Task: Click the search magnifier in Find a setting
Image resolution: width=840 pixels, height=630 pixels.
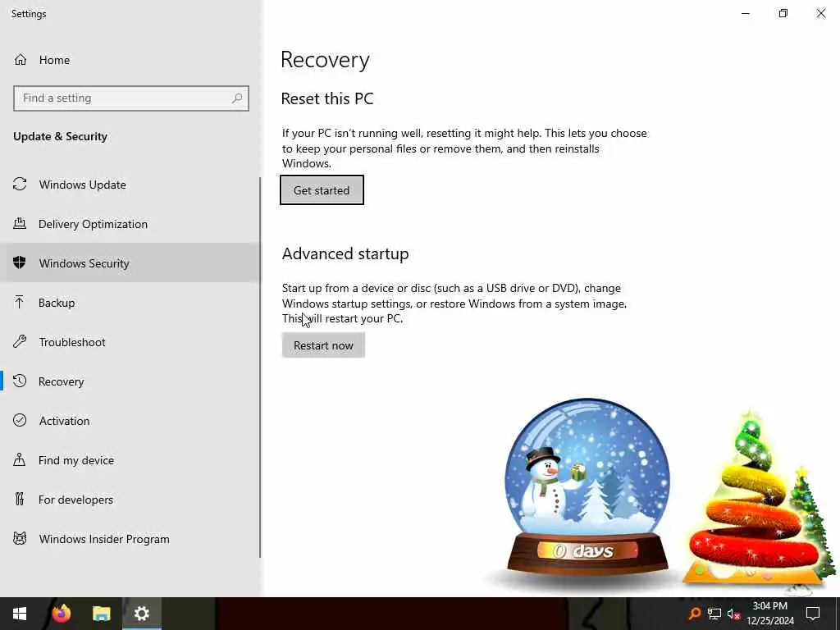Action: [x=237, y=98]
